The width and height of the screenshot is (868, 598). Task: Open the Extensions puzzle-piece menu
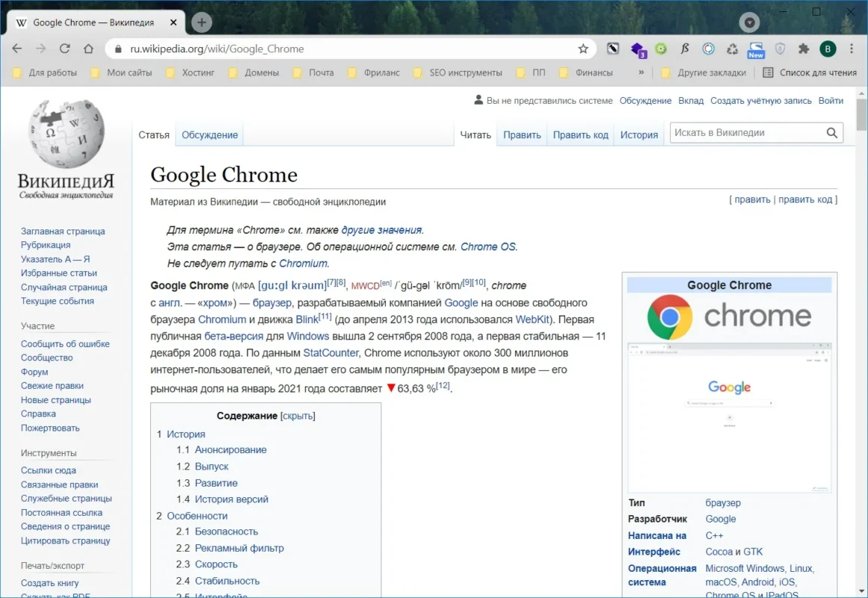(804, 49)
